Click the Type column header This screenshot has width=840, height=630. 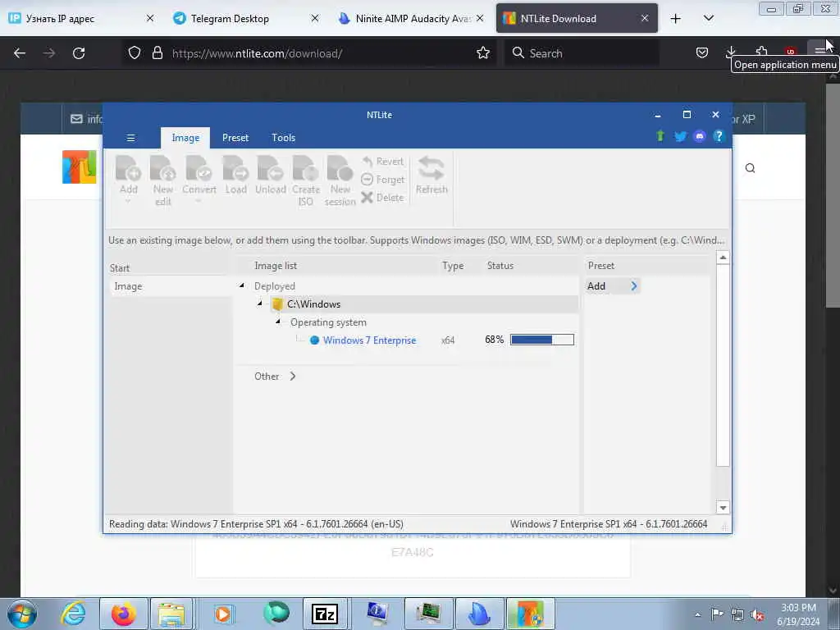coord(453,266)
